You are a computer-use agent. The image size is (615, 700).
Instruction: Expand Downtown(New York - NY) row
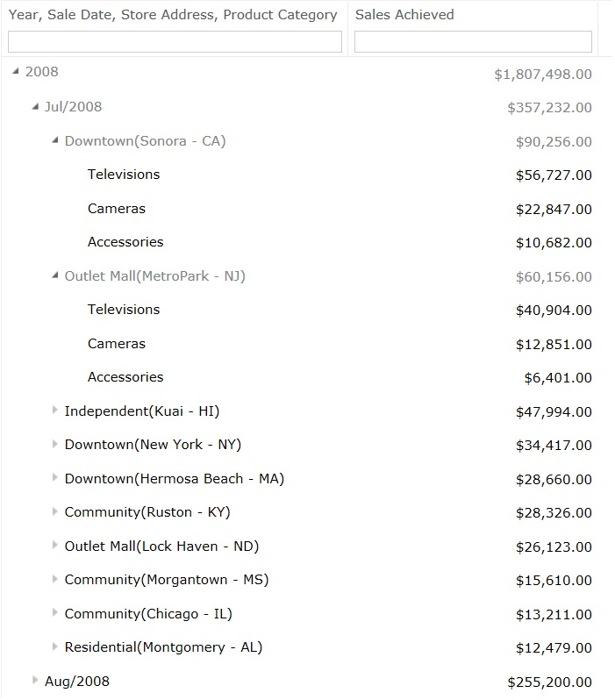pos(55,444)
